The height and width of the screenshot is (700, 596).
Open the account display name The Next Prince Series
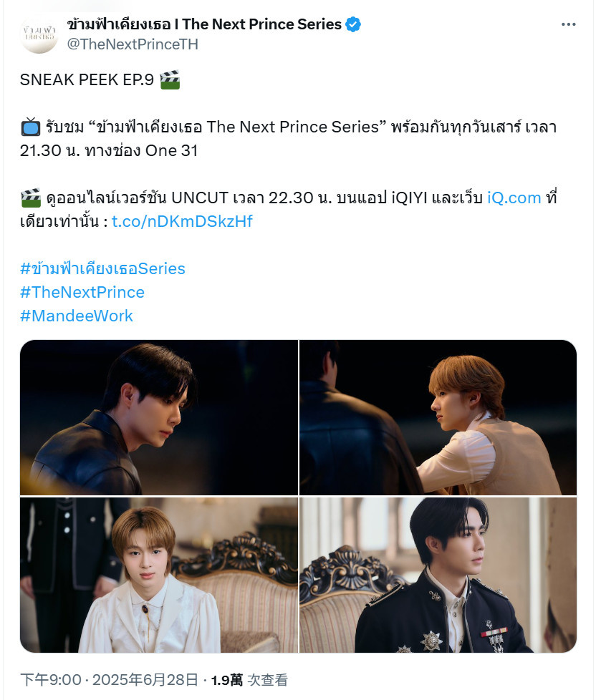coord(205,24)
